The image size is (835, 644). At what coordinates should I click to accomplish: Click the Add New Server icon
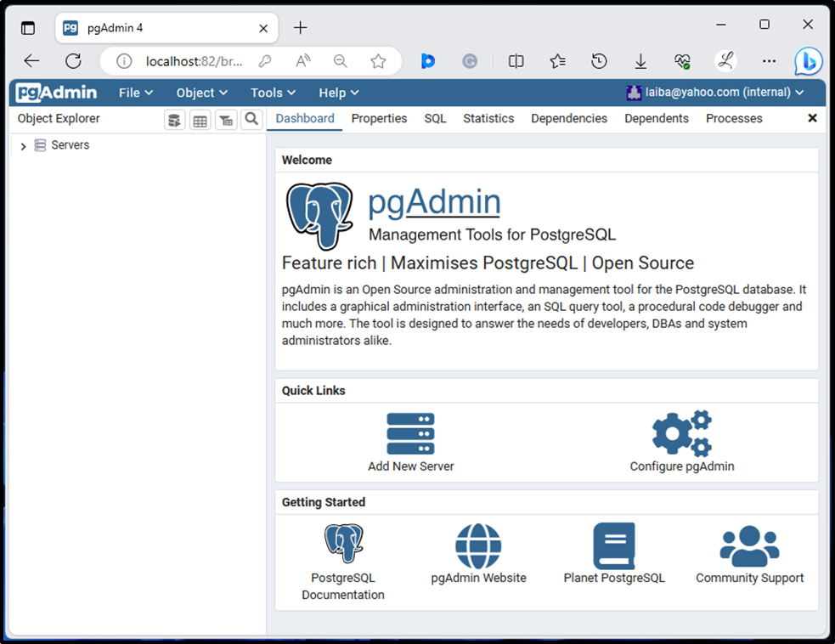410,432
